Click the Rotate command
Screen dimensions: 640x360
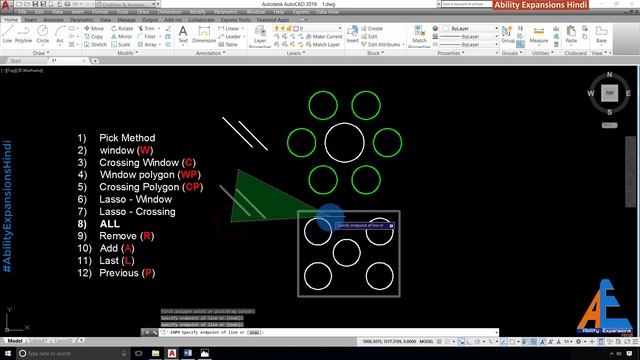pyautogui.click(x=122, y=29)
